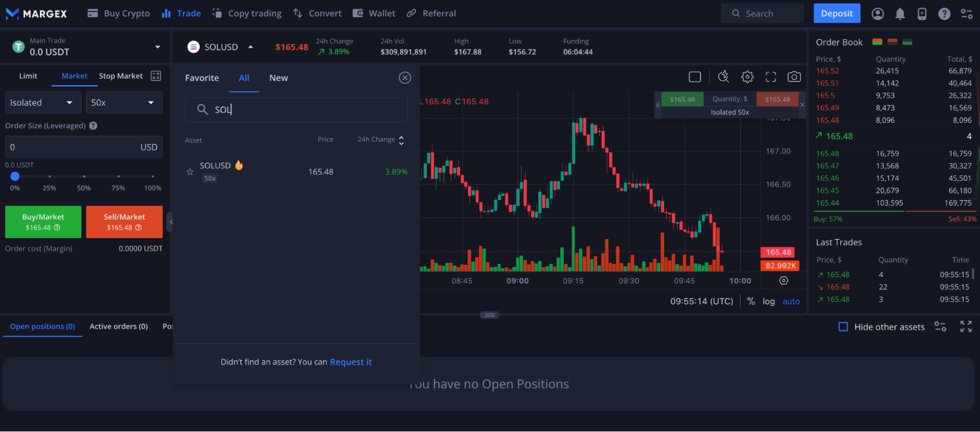Image resolution: width=980 pixels, height=432 pixels.
Task: Click the green $165.48 quick-buy button
Action: pos(682,99)
